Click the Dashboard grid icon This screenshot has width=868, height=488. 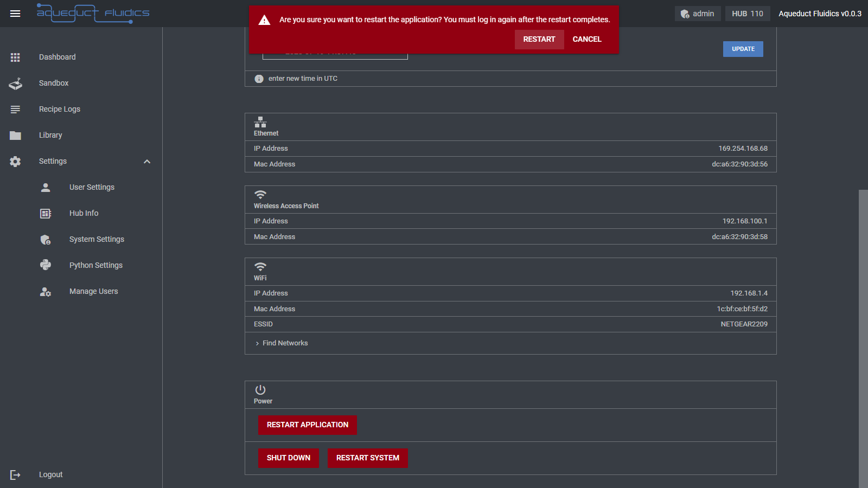(x=15, y=57)
